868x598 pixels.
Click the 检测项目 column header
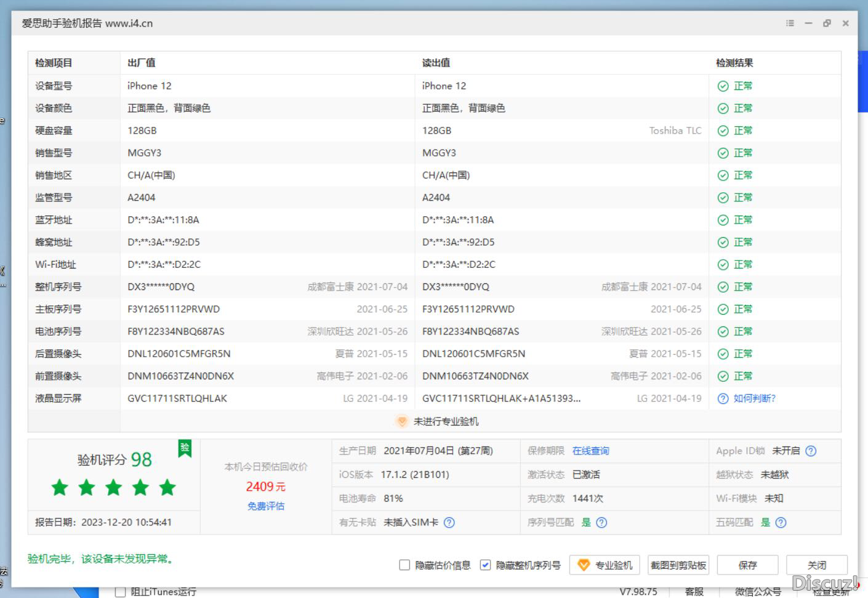pos(54,63)
